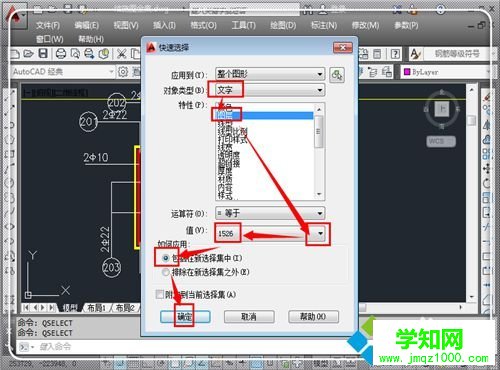The image size is (500, 370).
Task: Click the drawing area vertical scroll-down arrow
Action: pos(471,297)
